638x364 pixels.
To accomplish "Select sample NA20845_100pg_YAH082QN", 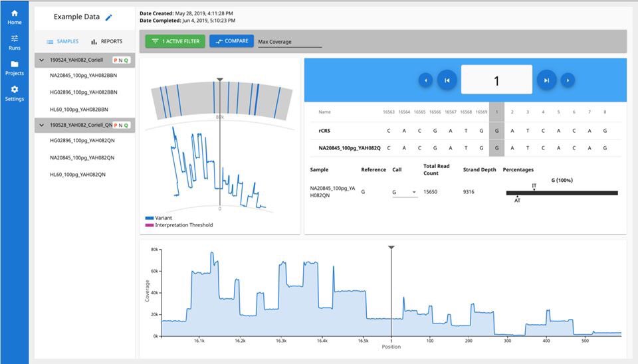I will [x=82, y=158].
